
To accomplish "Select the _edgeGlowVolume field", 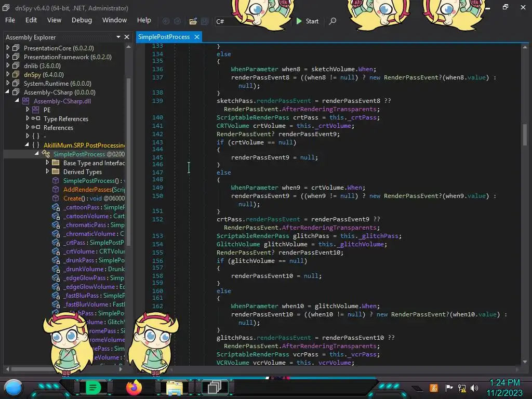I will coord(94,287).
